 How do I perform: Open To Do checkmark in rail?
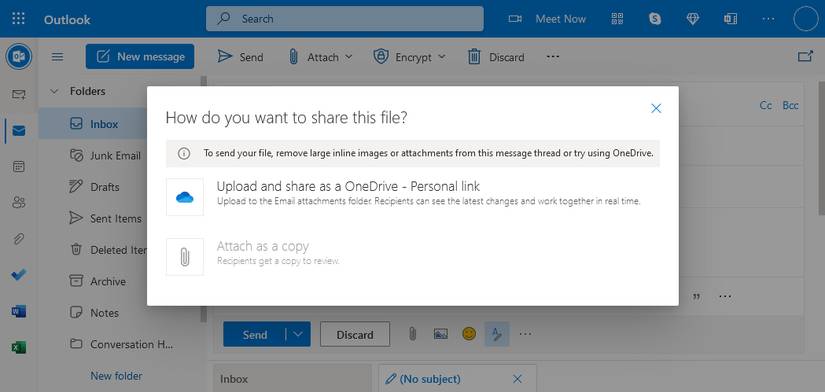tap(18, 275)
